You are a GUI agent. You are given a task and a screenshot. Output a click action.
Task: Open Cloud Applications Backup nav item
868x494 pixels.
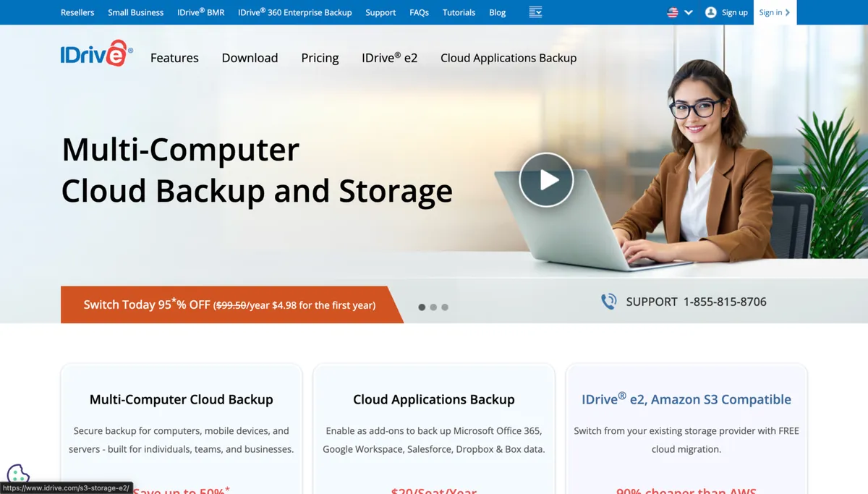click(509, 58)
